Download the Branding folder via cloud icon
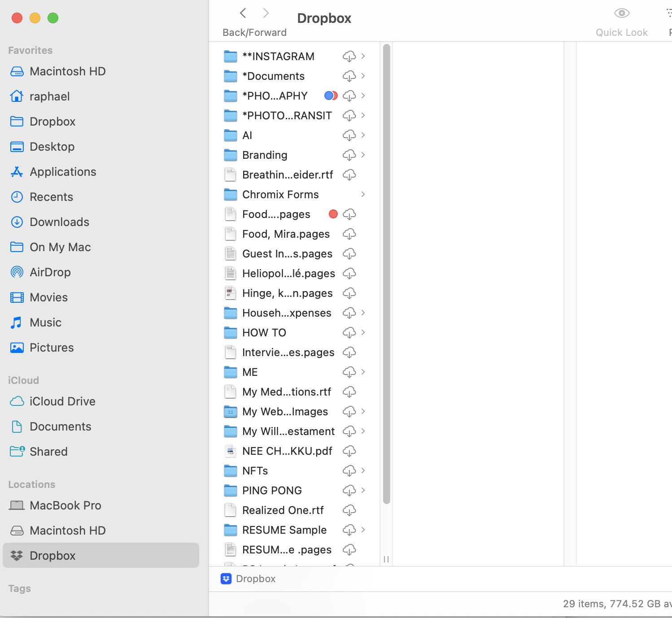 349,155
